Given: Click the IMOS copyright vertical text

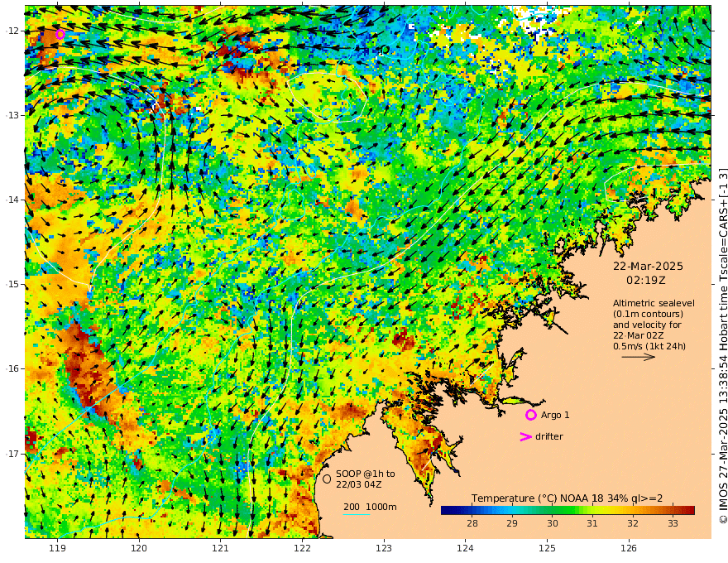Looking at the screenshot, I should (723, 345).
